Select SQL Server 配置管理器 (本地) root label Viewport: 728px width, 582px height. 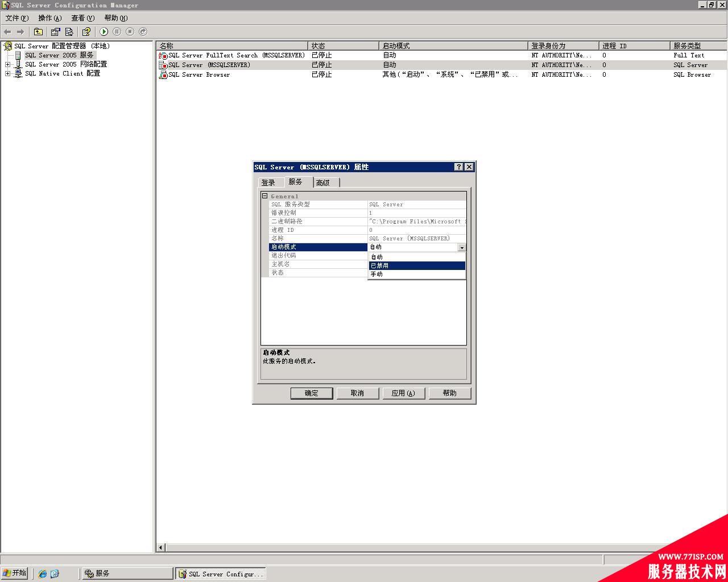pos(63,46)
